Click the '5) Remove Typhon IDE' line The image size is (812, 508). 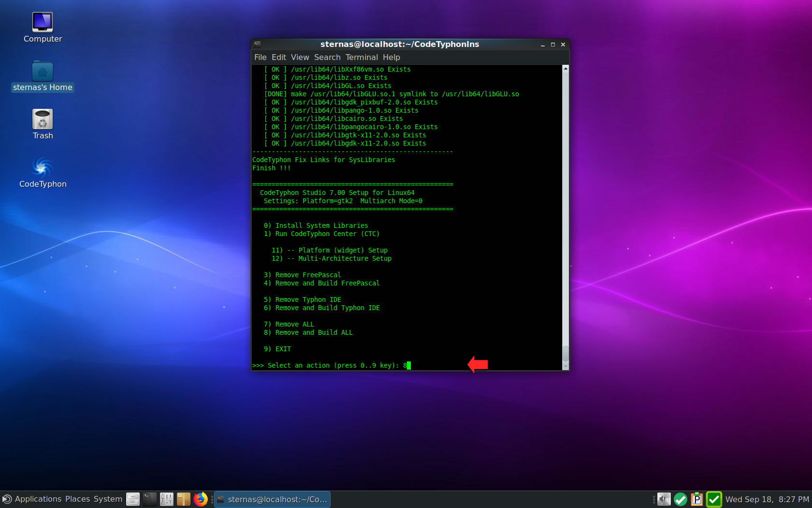(x=302, y=299)
